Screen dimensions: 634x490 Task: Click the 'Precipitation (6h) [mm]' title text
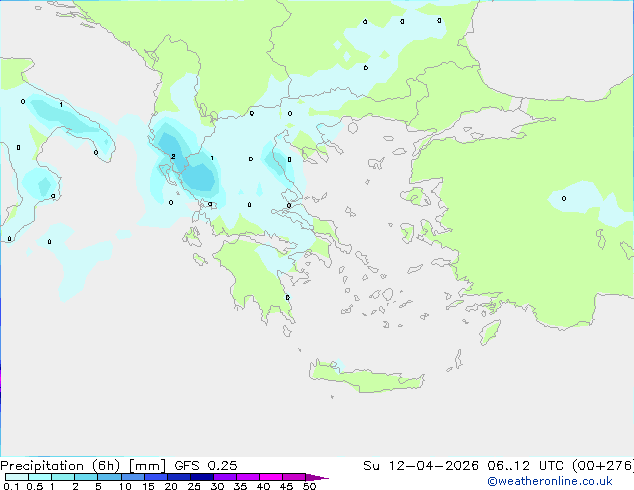83,466
